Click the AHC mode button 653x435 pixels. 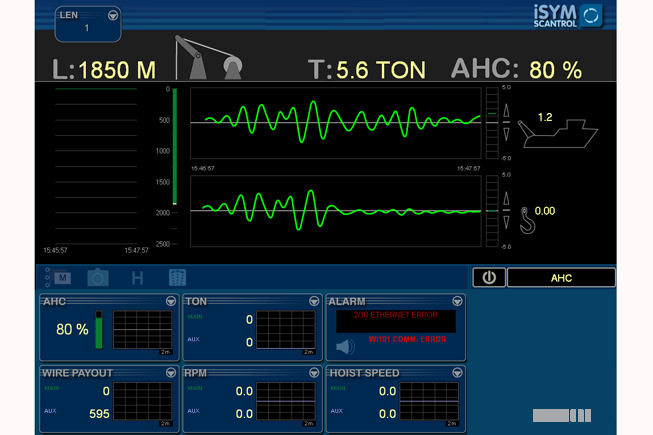pos(561,278)
